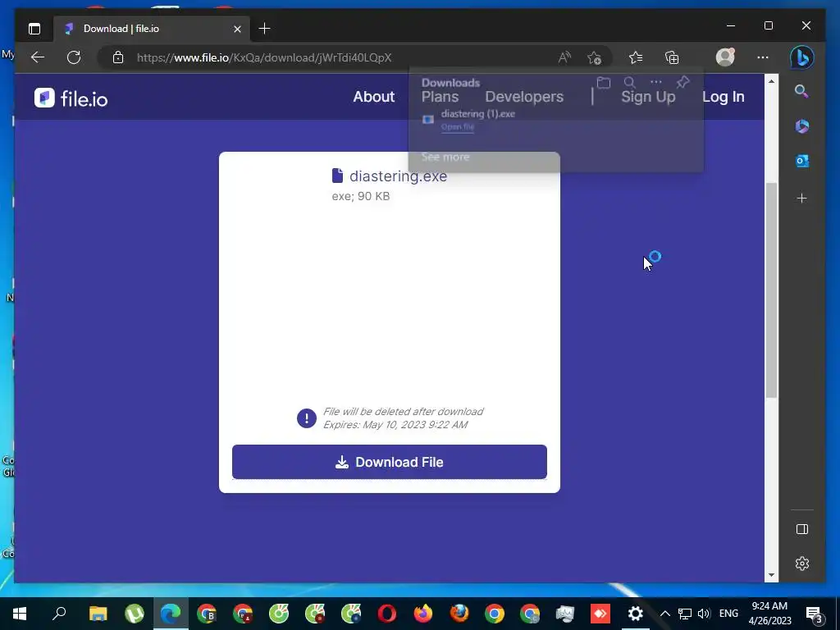
Task: Open the volume control tray icon
Action: pyautogui.click(x=704, y=614)
